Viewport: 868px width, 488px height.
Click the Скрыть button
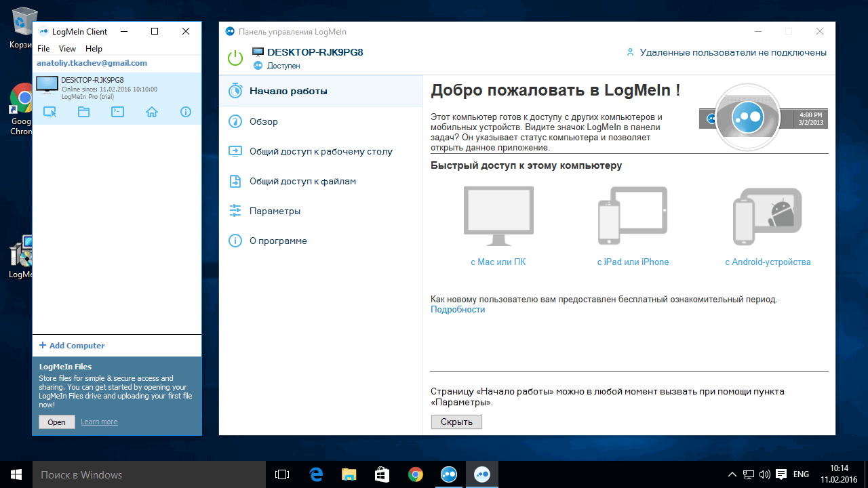click(x=456, y=422)
